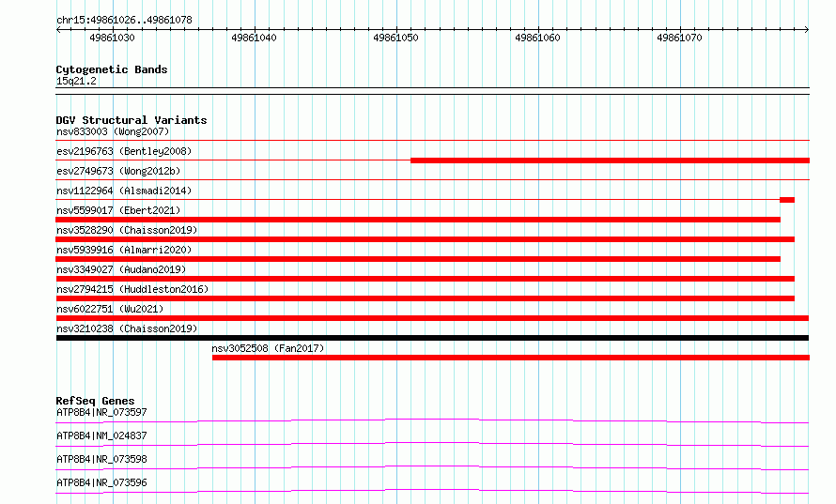Open variant nsv2794215 (Huddleston2016)

pos(132,289)
